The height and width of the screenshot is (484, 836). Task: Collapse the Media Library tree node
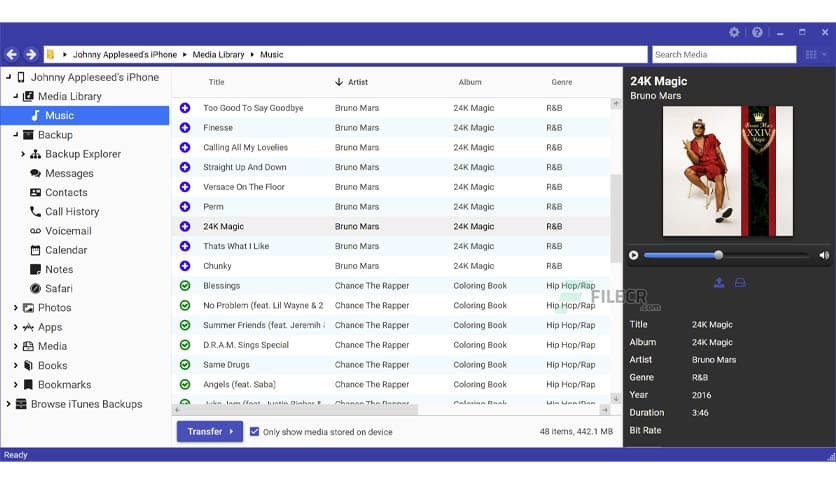[15, 96]
